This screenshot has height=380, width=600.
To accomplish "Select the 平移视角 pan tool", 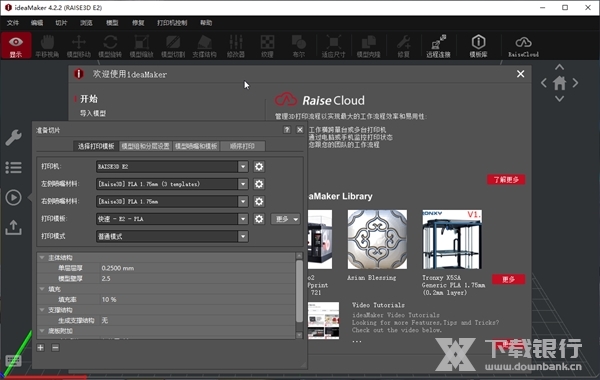I will click(x=47, y=46).
